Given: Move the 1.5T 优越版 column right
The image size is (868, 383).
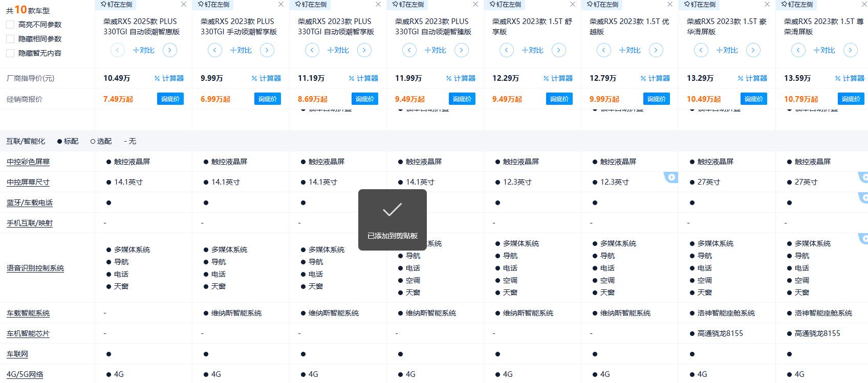Looking at the screenshot, I should point(656,50).
